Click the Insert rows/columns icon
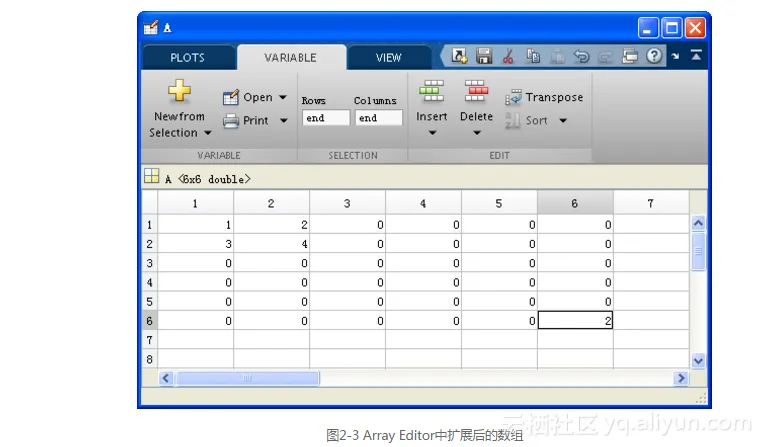 [432, 91]
